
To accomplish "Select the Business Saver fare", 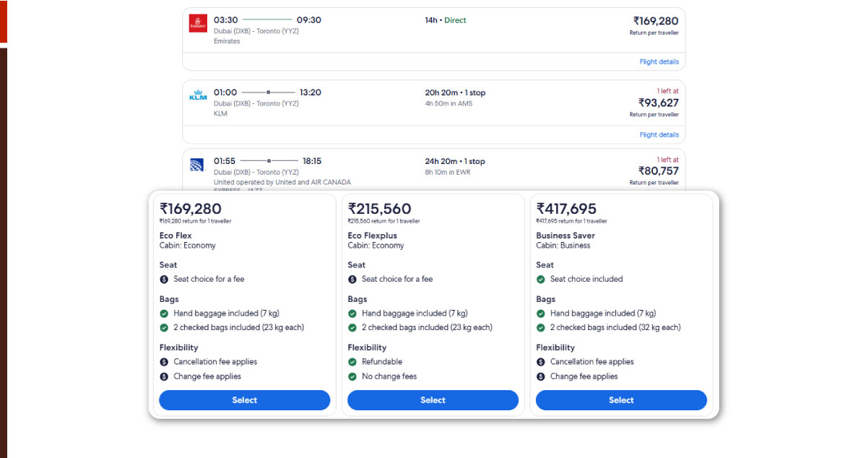I will [x=621, y=400].
